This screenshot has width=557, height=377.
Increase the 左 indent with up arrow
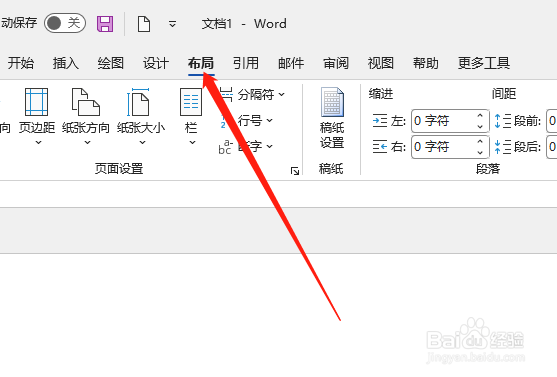coord(480,115)
